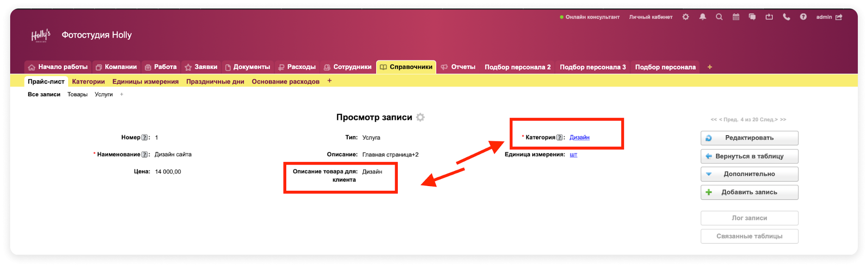
Task: Select the Услуги filter tab
Action: tap(103, 95)
